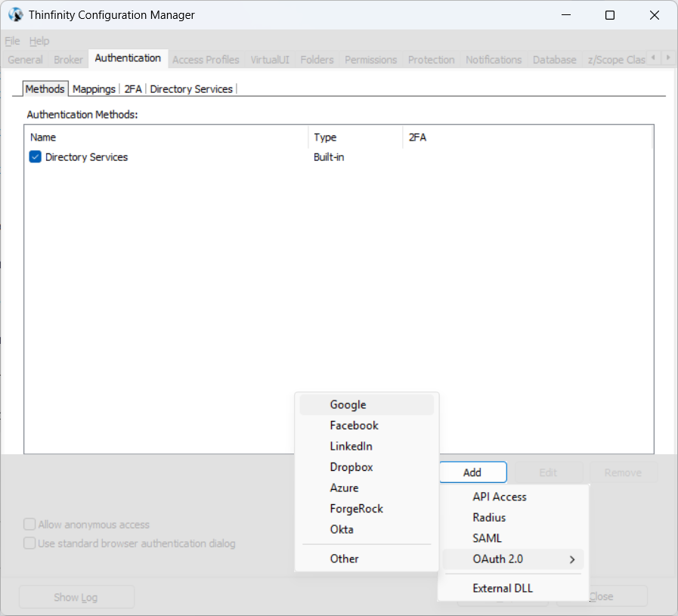Minimize the Configuration Manager window
The width and height of the screenshot is (678, 616).
(x=566, y=15)
